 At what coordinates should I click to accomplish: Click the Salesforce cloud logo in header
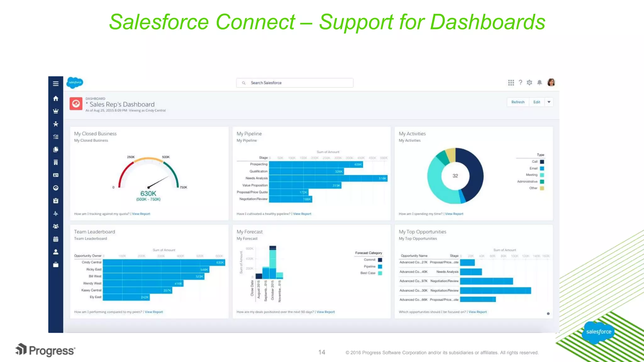pyautogui.click(x=75, y=83)
